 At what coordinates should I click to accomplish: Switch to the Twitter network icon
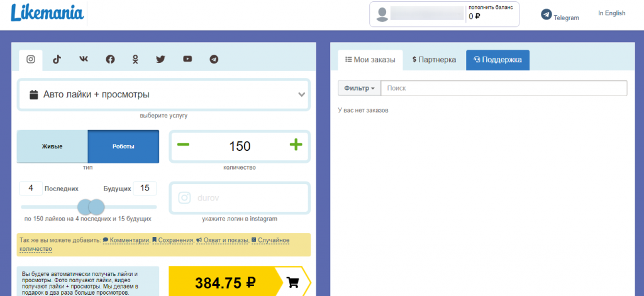click(x=160, y=60)
